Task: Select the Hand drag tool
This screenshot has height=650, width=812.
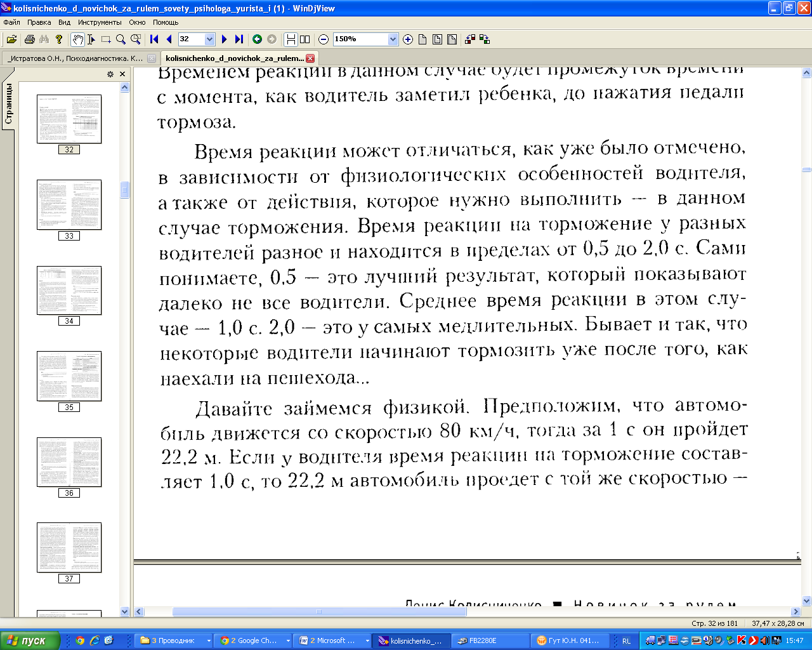Action: (x=77, y=39)
